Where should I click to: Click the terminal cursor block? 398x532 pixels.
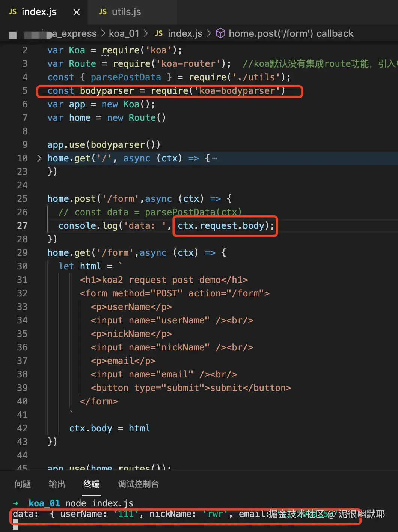click(x=15, y=524)
